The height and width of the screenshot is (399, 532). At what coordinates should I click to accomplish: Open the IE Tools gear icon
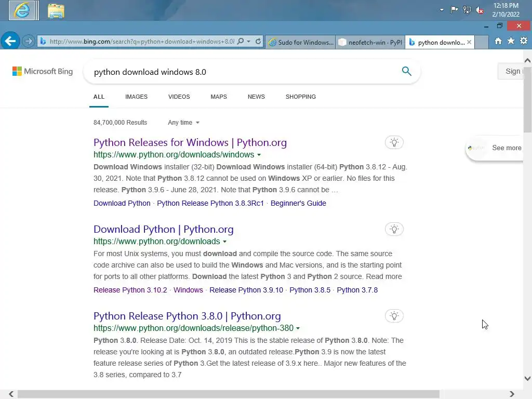pos(524,41)
